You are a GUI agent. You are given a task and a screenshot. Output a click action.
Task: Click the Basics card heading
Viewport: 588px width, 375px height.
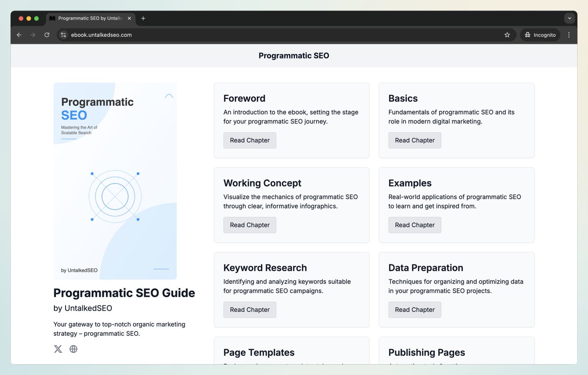pyautogui.click(x=403, y=98)
